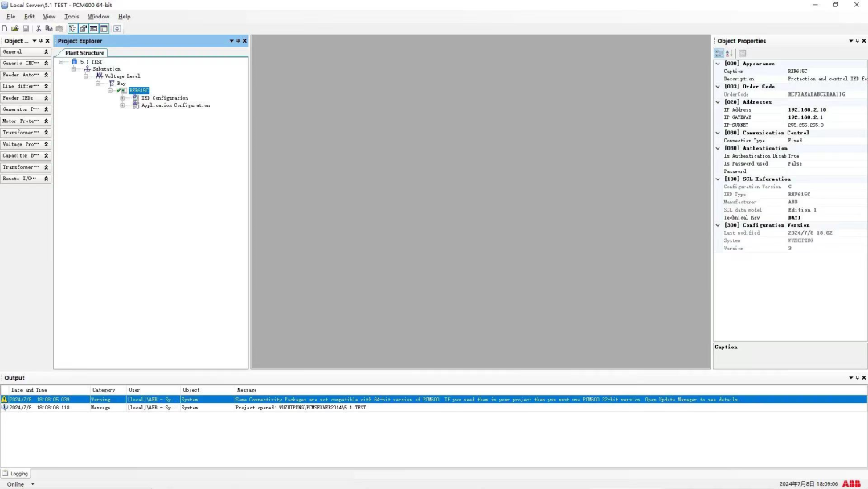The width and height of the screenshot is (868, 489).
Task: Expand the Application Configuration node
Action: click(122, 105)
